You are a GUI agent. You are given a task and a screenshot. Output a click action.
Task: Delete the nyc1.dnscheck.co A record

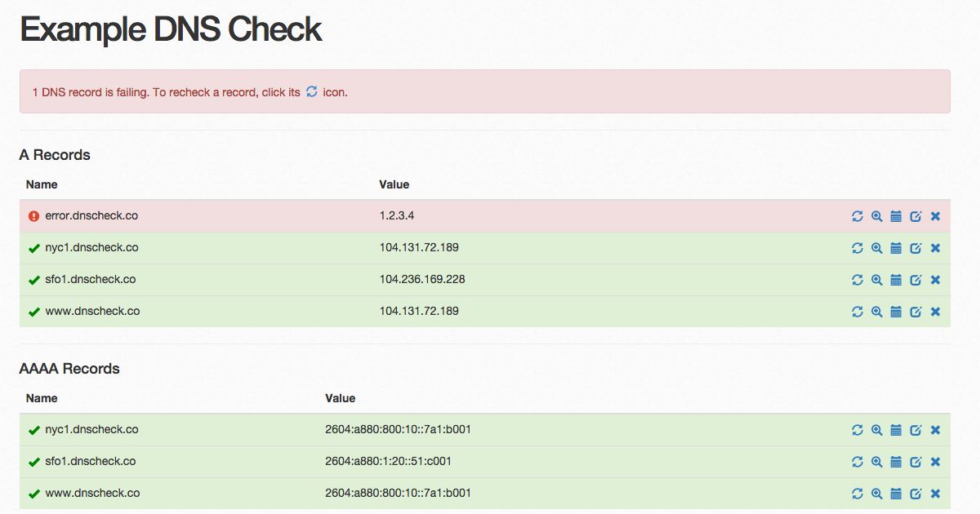(x=935, y=248)
